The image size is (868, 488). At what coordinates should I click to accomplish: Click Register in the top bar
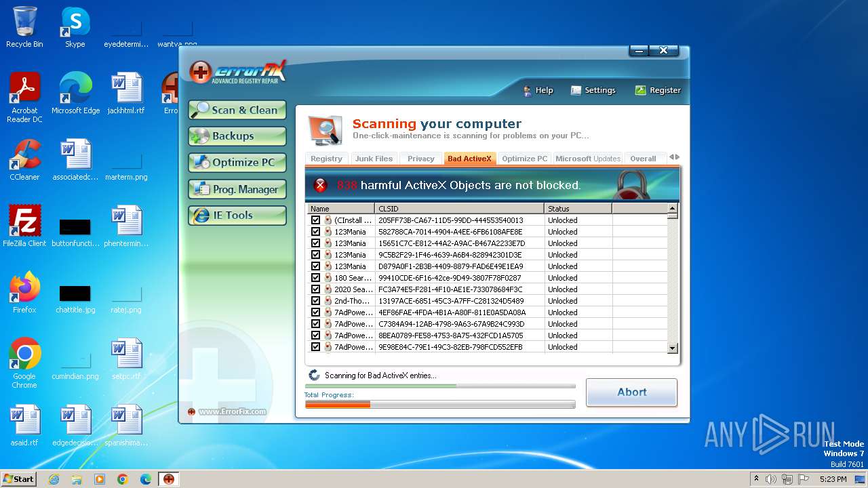pos(658,90)
